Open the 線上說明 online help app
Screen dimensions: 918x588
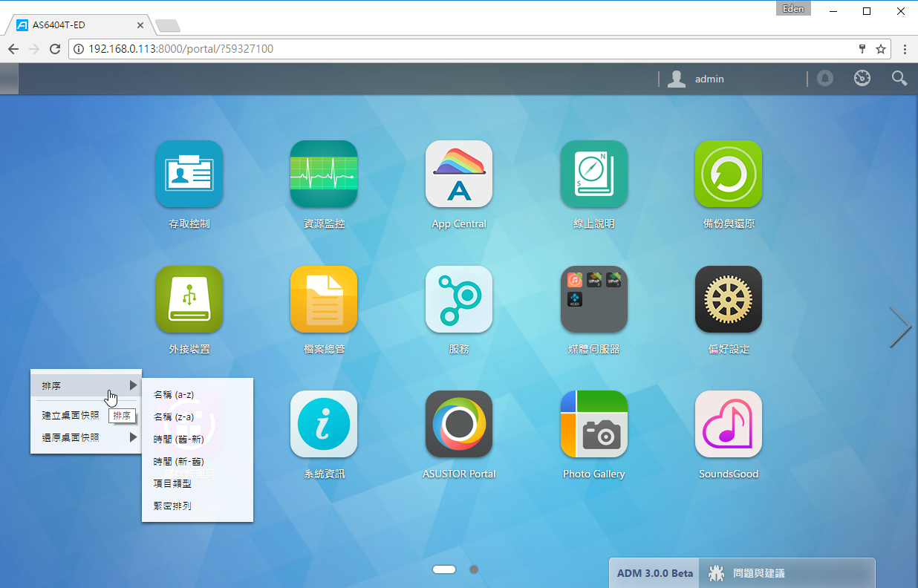[x=594, y=174]
